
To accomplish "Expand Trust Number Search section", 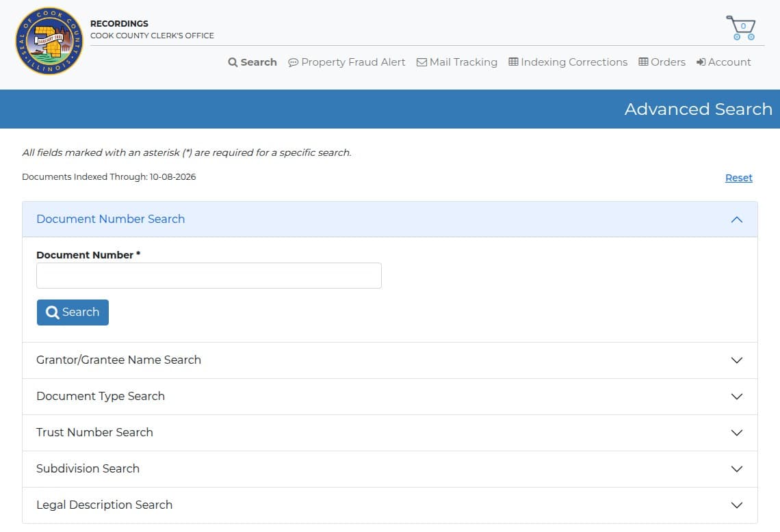I will pyautogui.click(x=389, y=433).
